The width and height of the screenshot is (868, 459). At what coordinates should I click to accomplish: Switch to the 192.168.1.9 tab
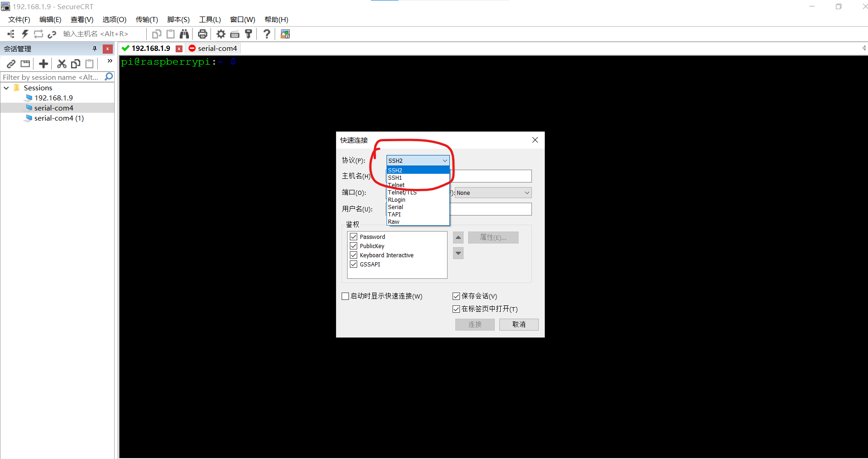(x=151, y=48)
